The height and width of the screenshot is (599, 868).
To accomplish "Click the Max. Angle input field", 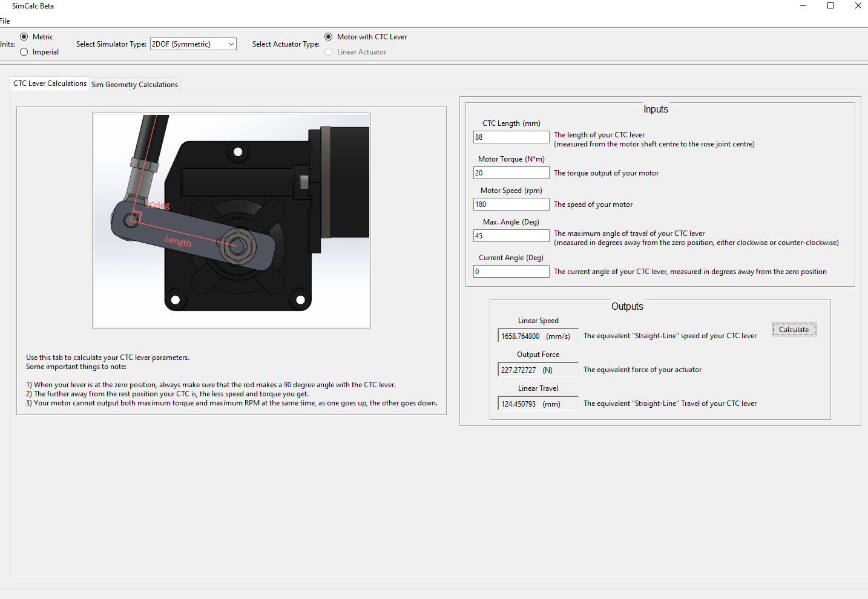I will (511, 236).
